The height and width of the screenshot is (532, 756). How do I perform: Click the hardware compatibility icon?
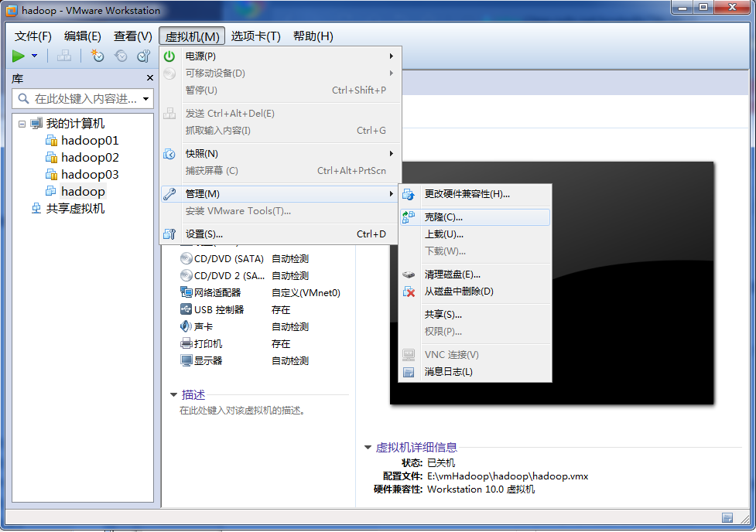tap(409, 194)
